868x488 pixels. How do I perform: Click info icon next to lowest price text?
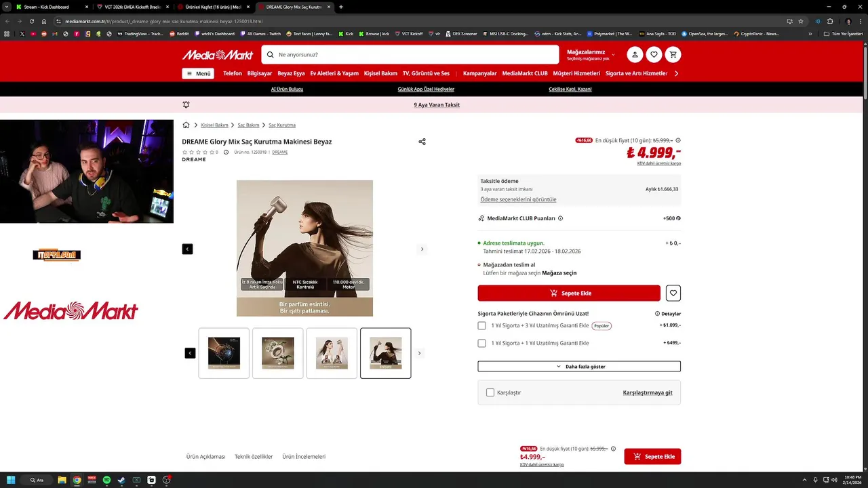pos(678,140)
